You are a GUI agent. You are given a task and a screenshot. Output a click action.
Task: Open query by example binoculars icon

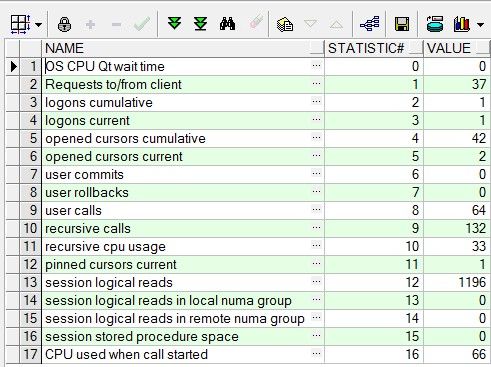coord(227,24)
